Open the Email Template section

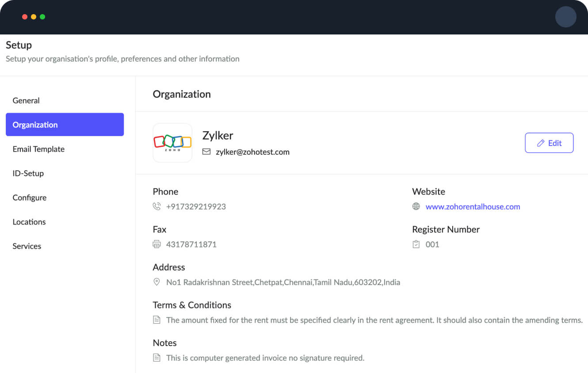pos(38,149)
